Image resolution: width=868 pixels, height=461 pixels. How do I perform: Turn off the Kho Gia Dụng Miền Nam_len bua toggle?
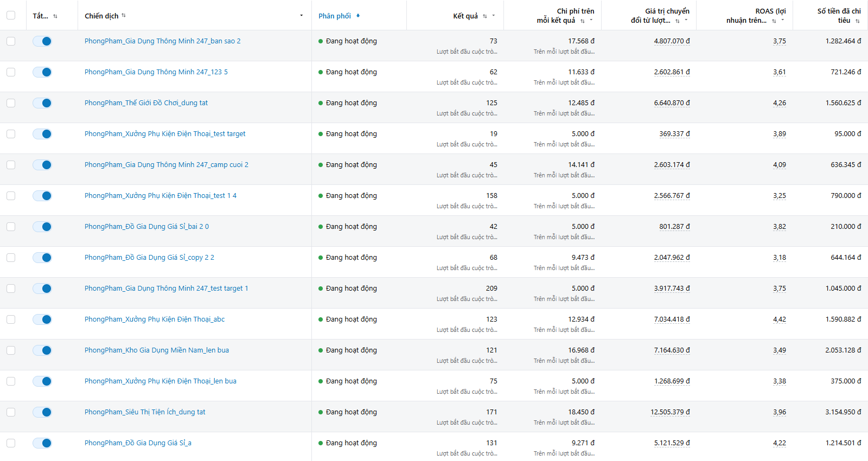tap(42, 350)
